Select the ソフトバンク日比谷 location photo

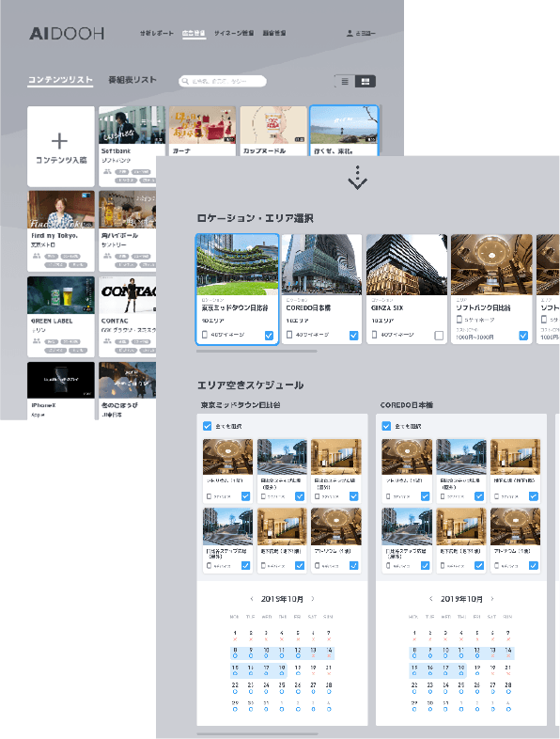coord(491,265)
